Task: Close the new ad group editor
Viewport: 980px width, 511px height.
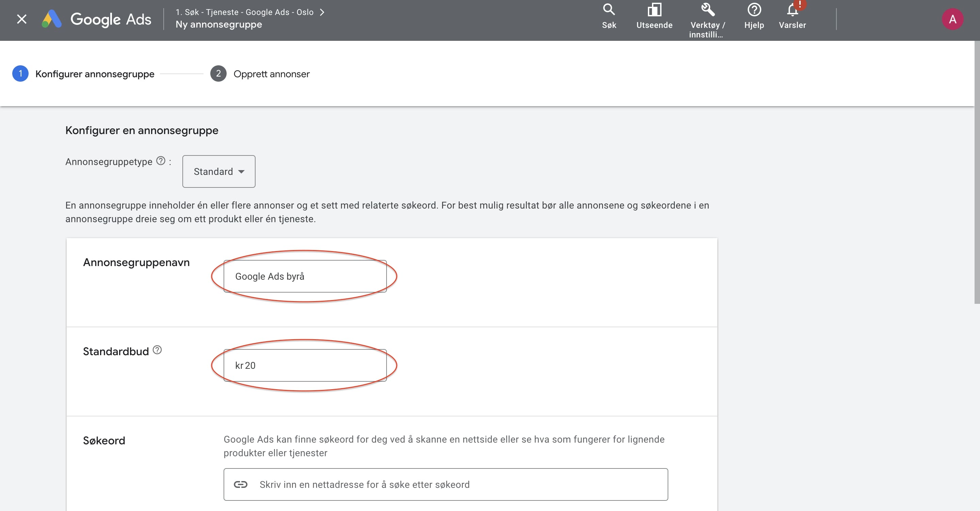Action: [x=22, y=19]
